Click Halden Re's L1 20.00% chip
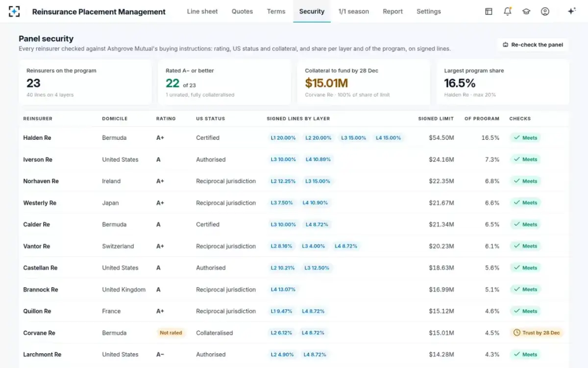The height and width of the screenshot is (368, 588). [x=283, y=138]
